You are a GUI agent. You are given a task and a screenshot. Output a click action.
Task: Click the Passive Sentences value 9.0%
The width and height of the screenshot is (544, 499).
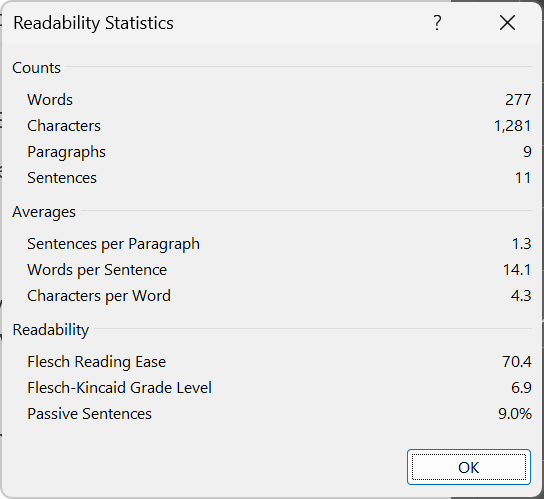click(515, 414)
